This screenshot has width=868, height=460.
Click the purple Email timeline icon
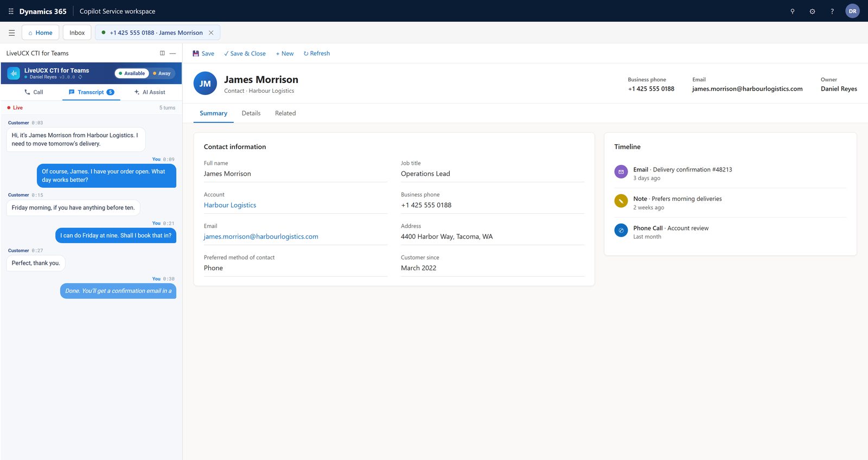(x=621, y=171)
